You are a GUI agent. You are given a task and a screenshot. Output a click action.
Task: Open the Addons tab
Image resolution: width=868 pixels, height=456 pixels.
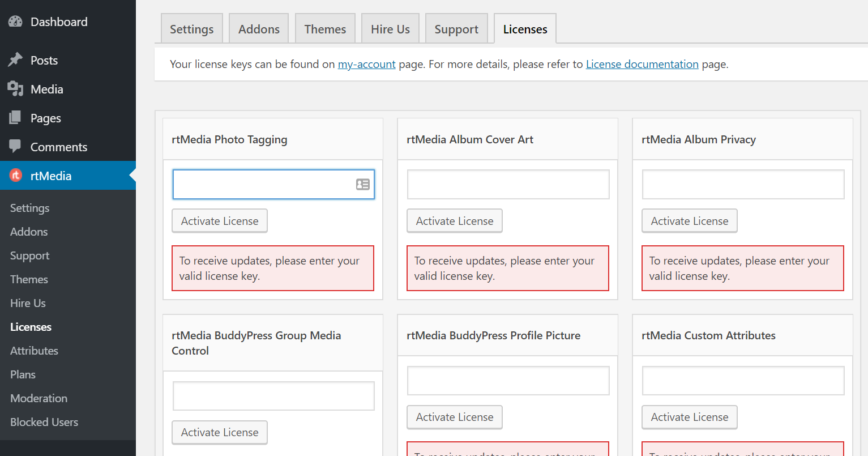(258, 28)
